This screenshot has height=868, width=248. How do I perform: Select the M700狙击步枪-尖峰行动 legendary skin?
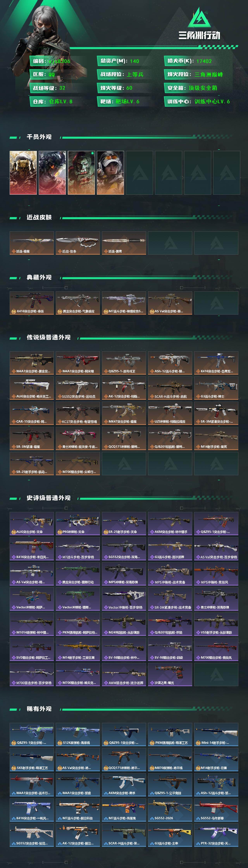point(78,463)
